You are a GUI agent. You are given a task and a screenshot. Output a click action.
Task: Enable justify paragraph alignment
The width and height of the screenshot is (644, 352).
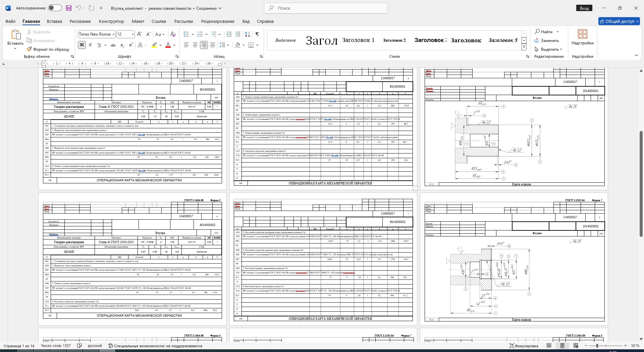click(x=213, y=45)
